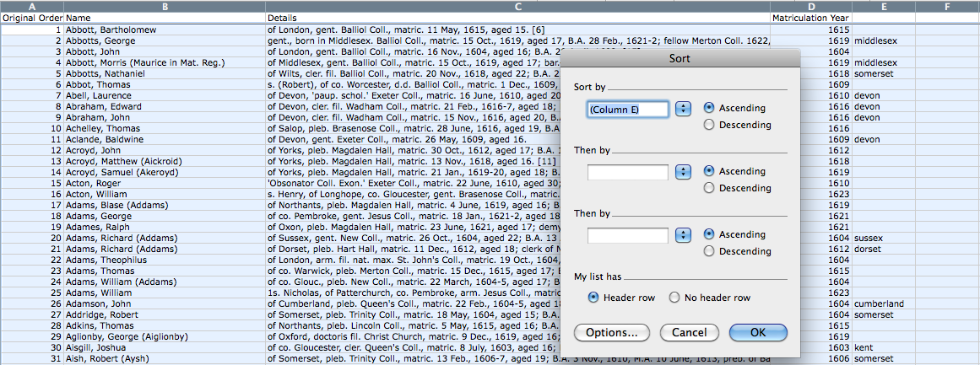Choose Descending in the first Then by section
The image size is (980, 365).
710,188
